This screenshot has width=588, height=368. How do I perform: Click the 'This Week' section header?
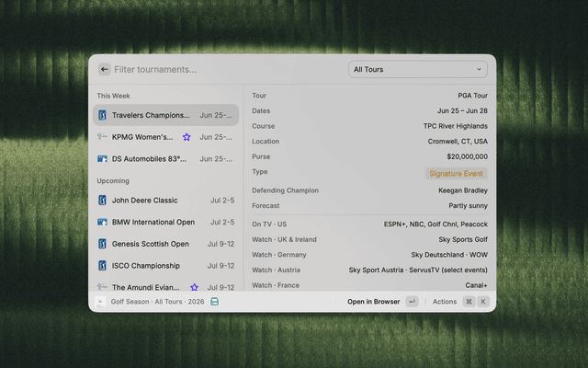pos(113,96)
